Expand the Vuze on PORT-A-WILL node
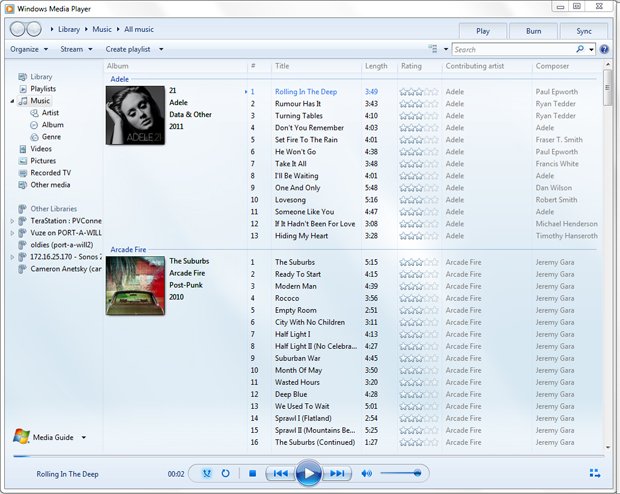The height and width of the screenshot is (494, 620). pos(12,233)
